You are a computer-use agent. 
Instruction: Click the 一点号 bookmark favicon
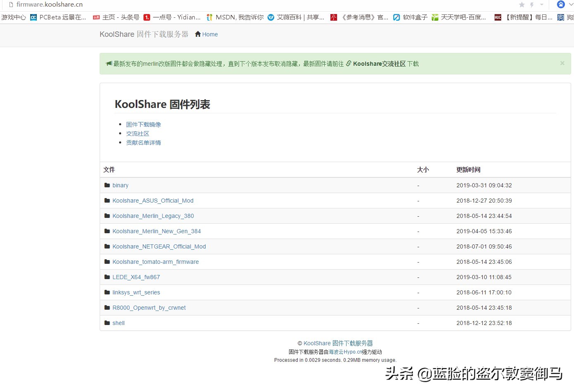click(x=147, y=17)
